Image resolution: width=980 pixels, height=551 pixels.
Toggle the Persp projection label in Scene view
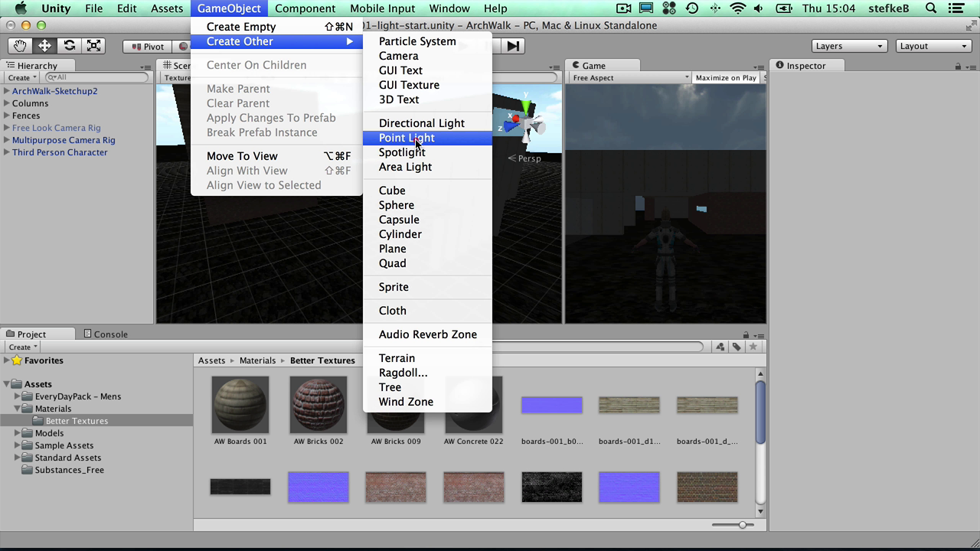(524, 158)
